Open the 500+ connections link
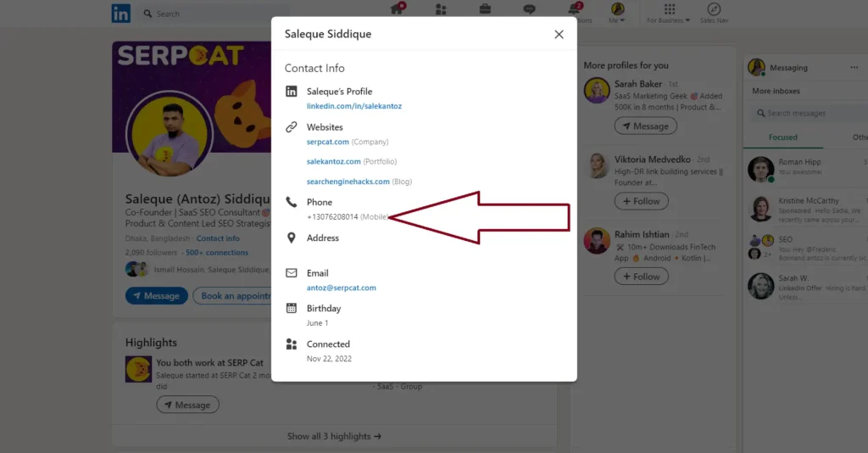Image resolution: width=868 pixels, height=453 pixels. pyautogui.click(x=217, y=253)
